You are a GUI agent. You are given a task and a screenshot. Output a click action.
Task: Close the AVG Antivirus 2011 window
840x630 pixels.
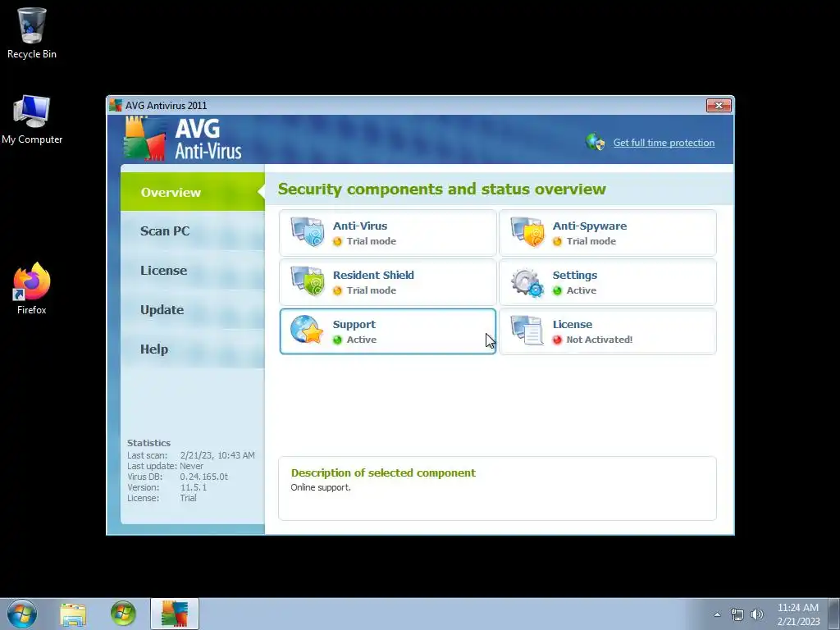coord(719,105)
